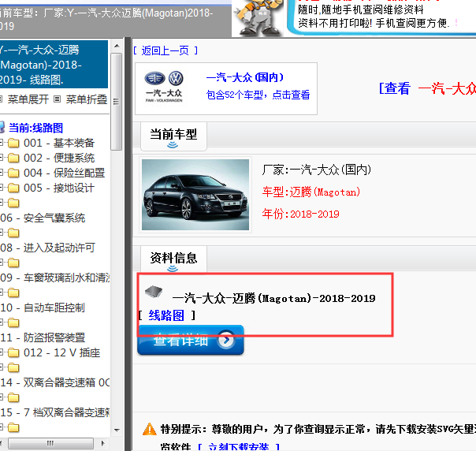Click the mechanic cartoon mascot banner

[258, 17]
